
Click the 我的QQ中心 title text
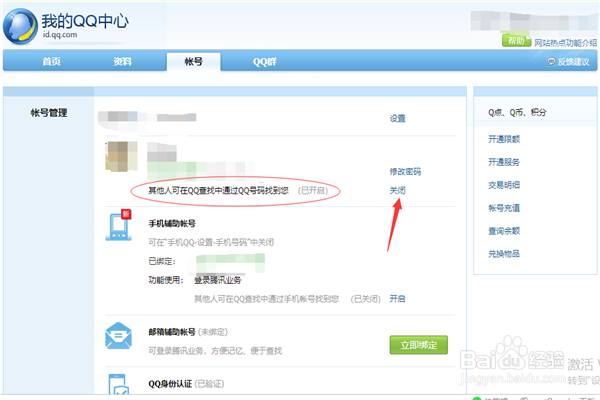click(x=85, y=21)
